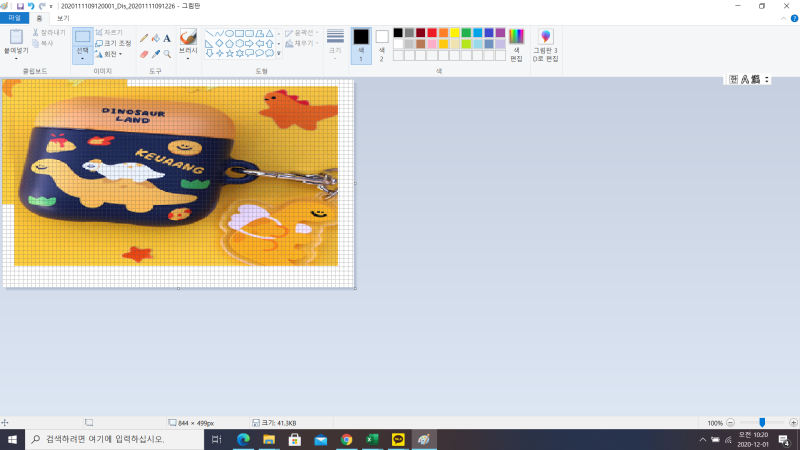800x450 pixels.
Task: Pick the hexagon shape
Action: coord(239,43)
